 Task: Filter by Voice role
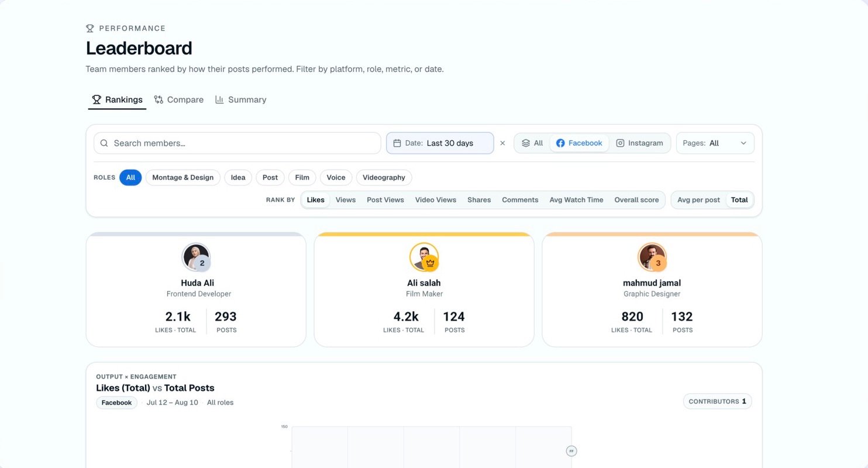(336, 178)
